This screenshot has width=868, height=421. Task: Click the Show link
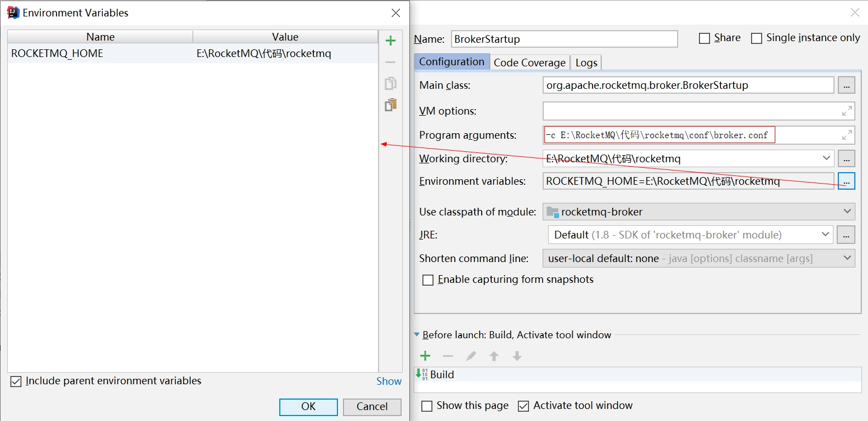389,382
